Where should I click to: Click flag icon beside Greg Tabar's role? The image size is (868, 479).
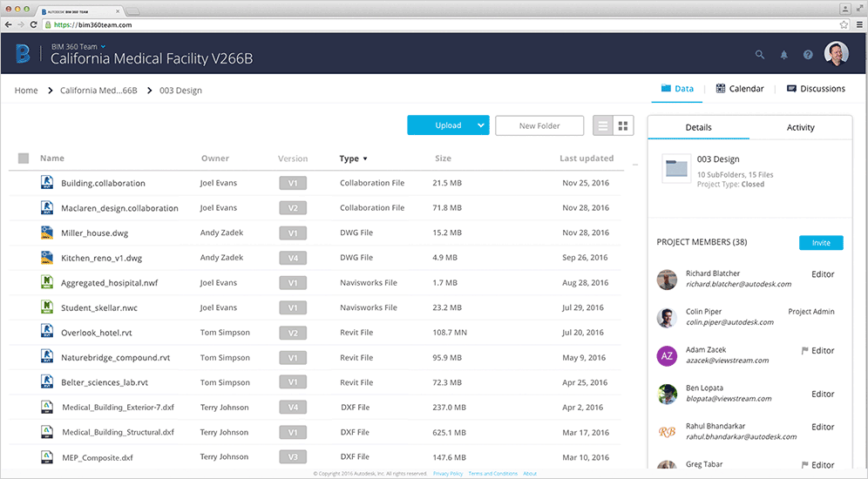click(804, 464)
